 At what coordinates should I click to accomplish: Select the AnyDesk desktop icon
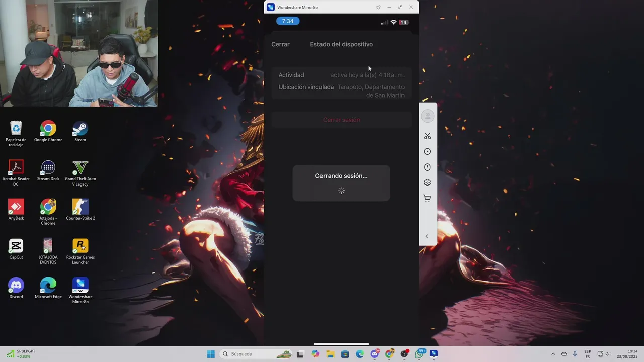[x=16, y=210]
